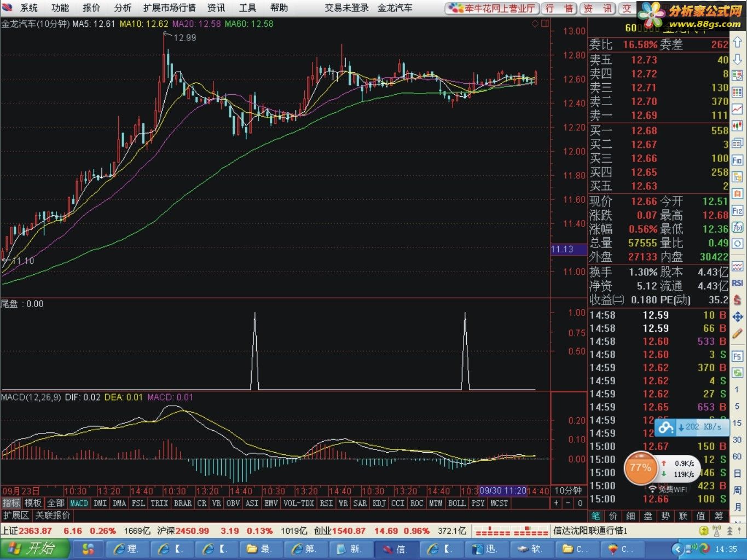Click the 09/30 11:20 time axis marker
Viewport: 747px width, 560px height.
502,490
